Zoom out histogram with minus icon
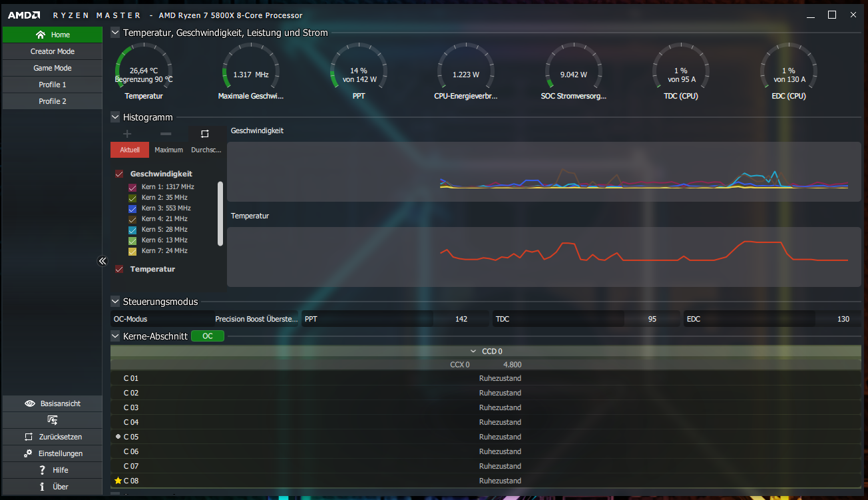Viewport: 868px width, 500px height. point(166,134)
